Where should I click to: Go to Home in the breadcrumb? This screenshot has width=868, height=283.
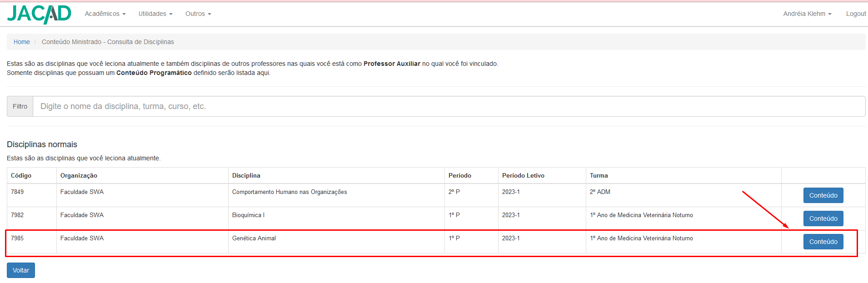(22, 42)
